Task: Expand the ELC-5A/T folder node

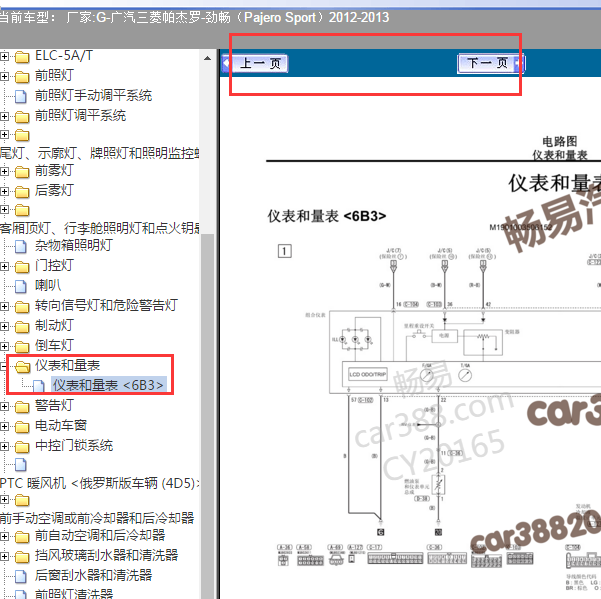Action: coord(4,57)
